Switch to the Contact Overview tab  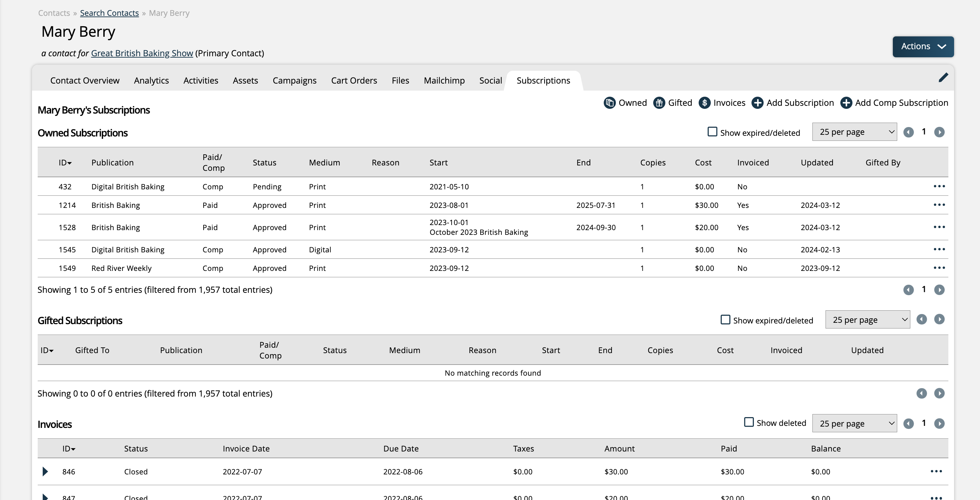click(x=85, y=80)
